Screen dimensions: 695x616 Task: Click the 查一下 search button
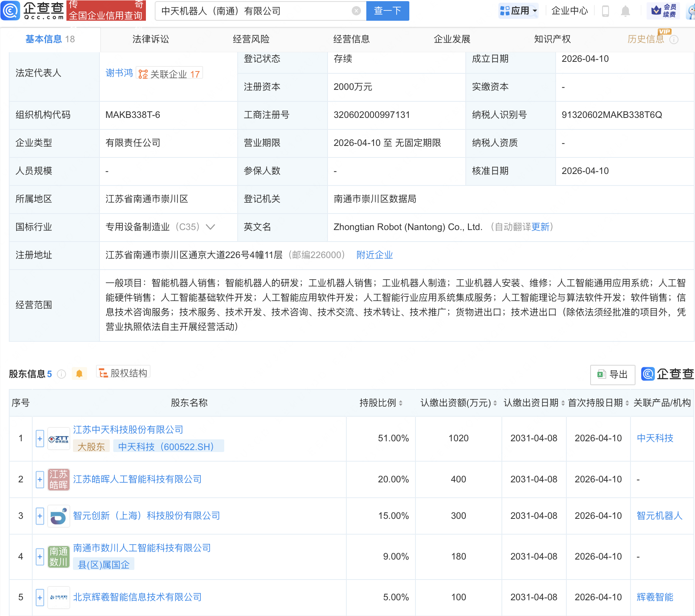(x=387, y=11)
